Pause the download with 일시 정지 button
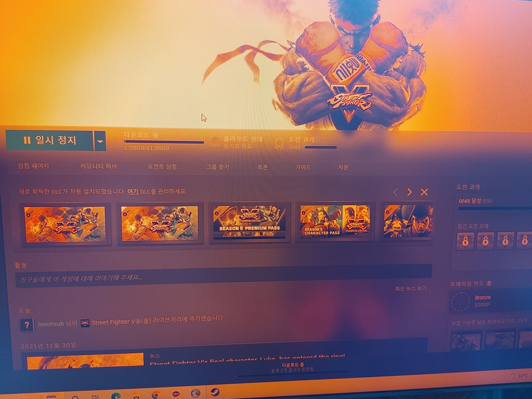Screen dimensions: 532x399 (x=49, y=140)
